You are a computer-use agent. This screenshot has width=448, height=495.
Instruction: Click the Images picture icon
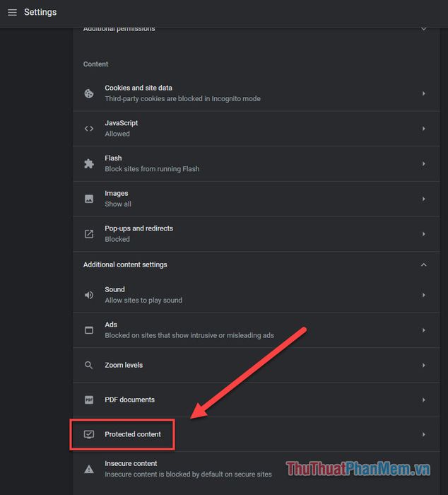[89, 199]
